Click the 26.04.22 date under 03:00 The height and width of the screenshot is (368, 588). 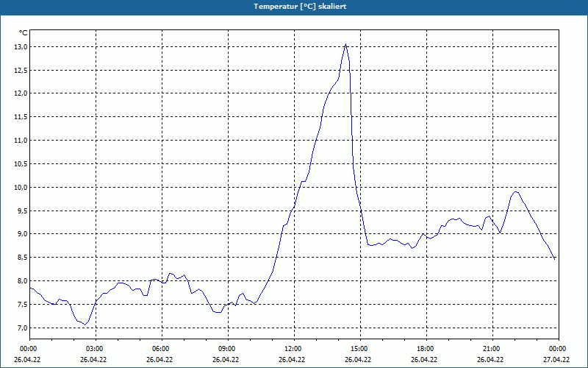(x=93, y=359)
